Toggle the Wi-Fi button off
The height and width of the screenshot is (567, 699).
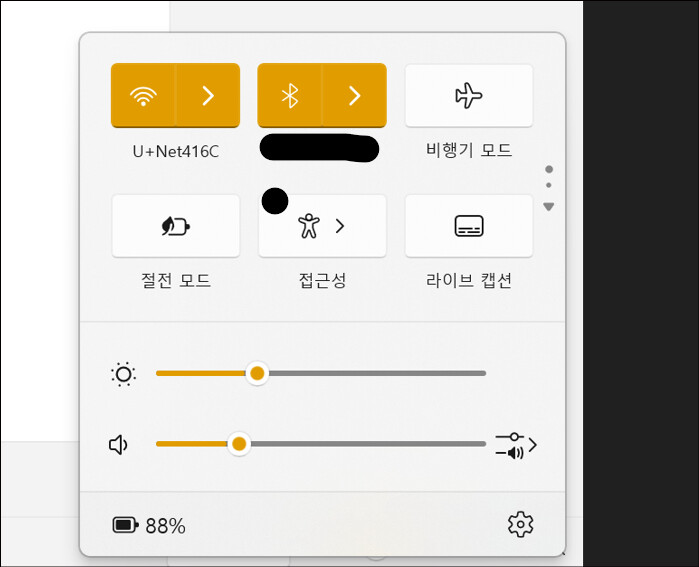(144, 95)
